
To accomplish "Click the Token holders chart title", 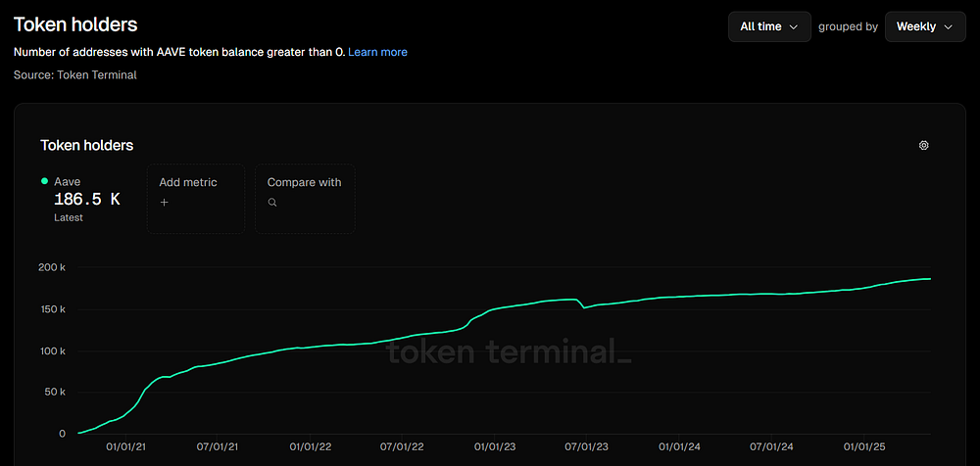I will (x=87, y=146).
